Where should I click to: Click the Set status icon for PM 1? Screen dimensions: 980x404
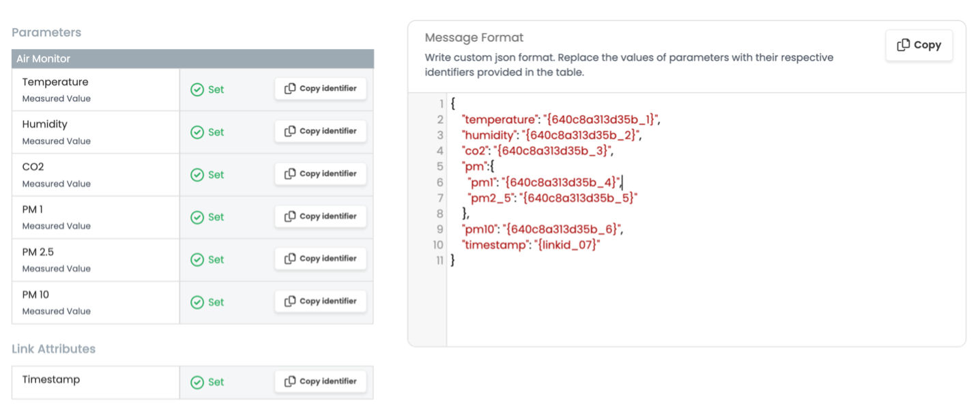coord(197,217)
